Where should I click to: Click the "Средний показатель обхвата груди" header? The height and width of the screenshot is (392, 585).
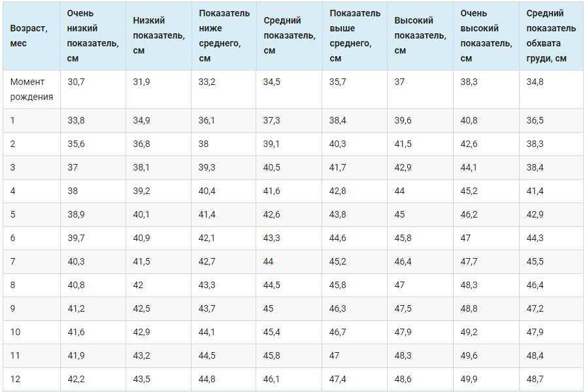coord(550,36)
